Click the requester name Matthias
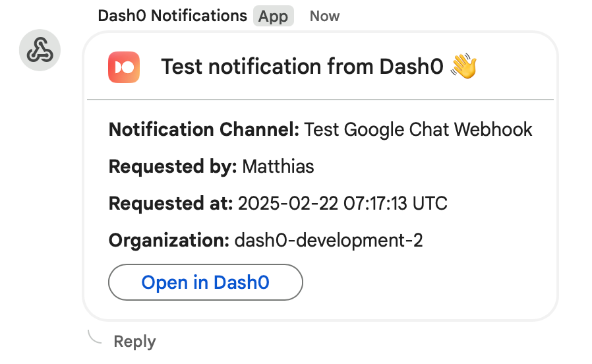The height and width of the screenshot is (364, 592). pyautogui.click(x=278, y=167)
